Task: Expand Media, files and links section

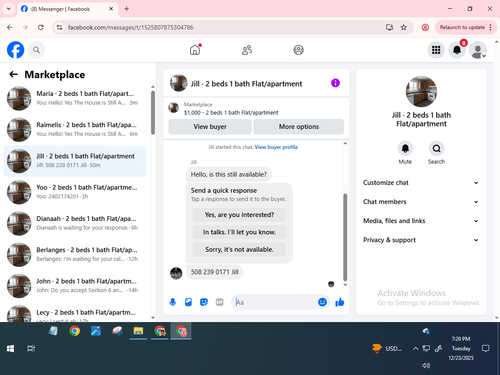Action: 421,221
